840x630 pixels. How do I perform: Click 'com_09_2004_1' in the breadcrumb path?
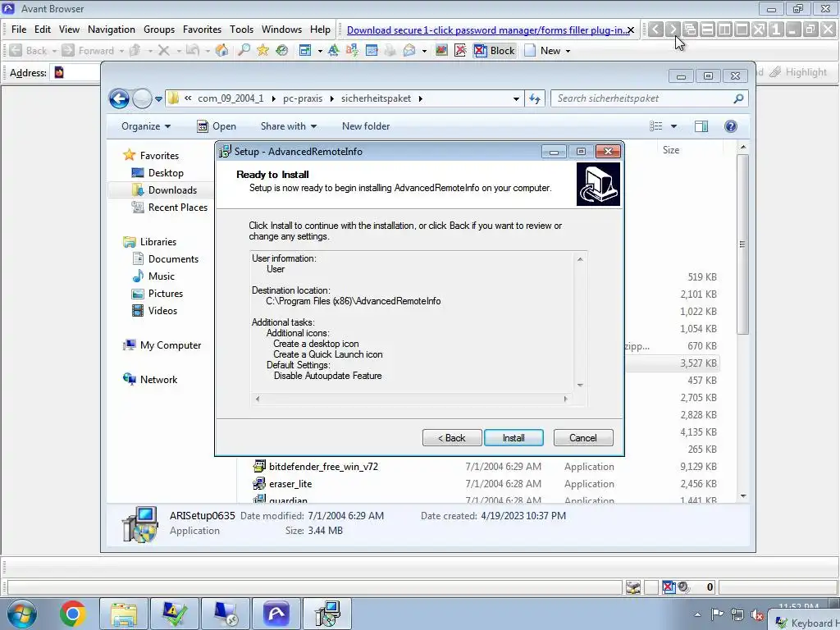tap(231, 98)
